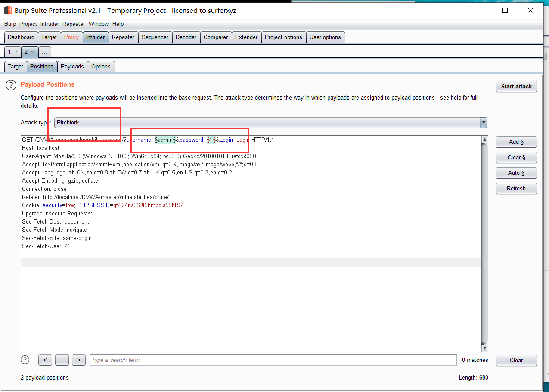549x392 pixels.
Task: Open the Project menu
Action: (x=28, y=24)
